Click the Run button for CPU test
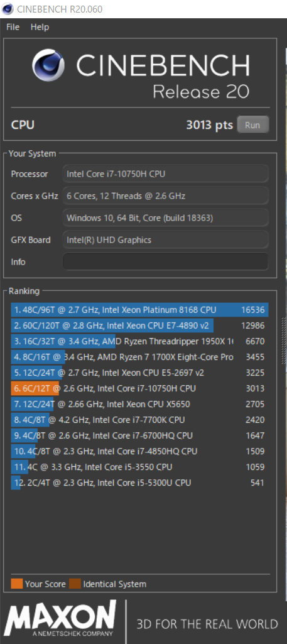Viewport: 287px width, 644px height. coord(253,125)
